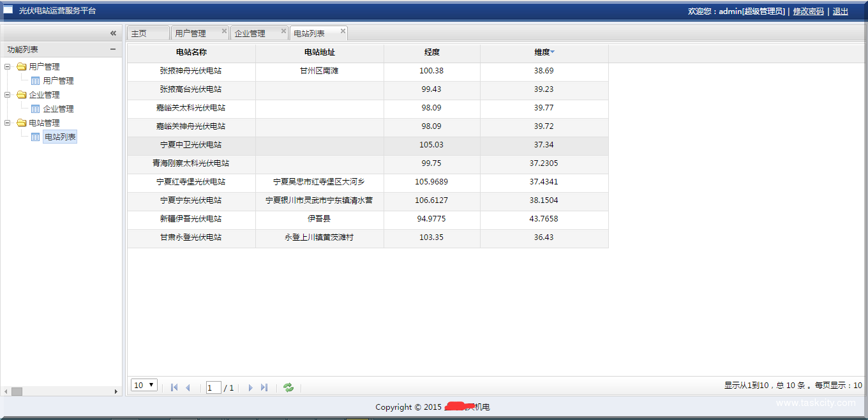
Task: Open the page-size dropdown showing 10
Action: pos(144,384)
